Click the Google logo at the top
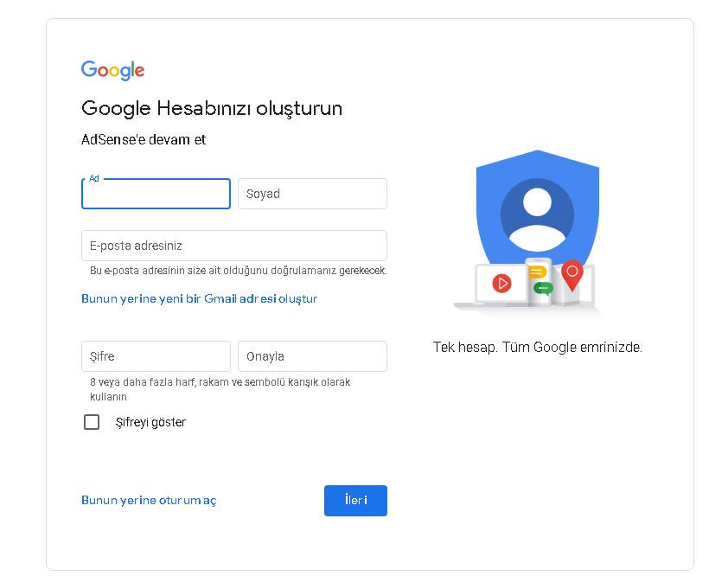728x576 pixels. click(112, 70)
